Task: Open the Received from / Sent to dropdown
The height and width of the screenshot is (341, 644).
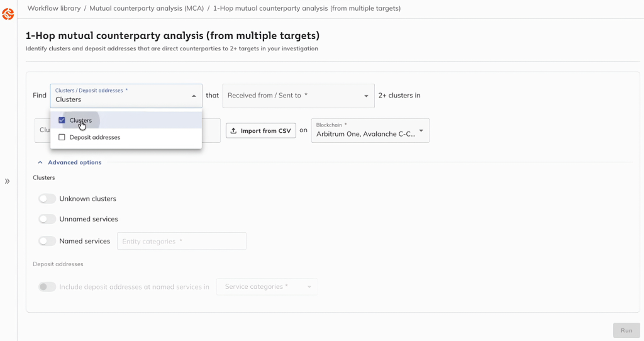Action: [x=298, y=96]
